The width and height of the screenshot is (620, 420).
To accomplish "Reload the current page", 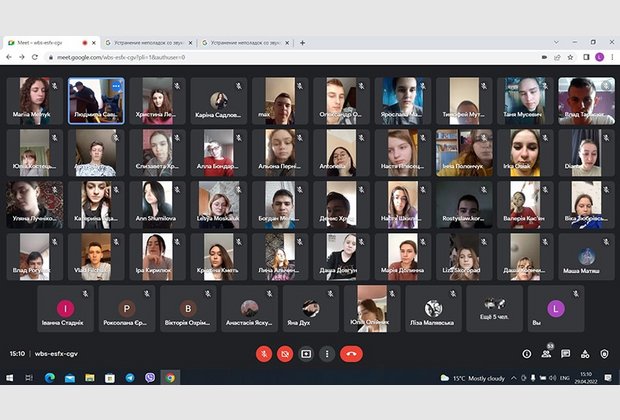I will [x=35, y=57].
